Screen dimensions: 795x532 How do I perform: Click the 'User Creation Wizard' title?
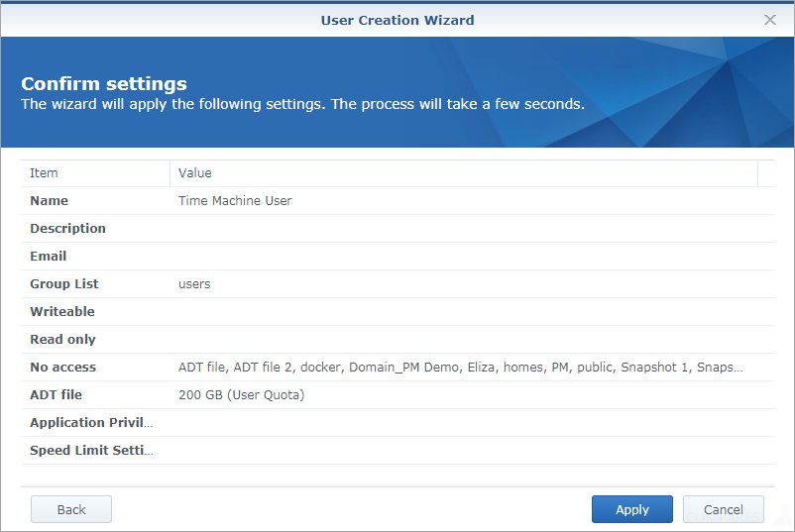397,20
